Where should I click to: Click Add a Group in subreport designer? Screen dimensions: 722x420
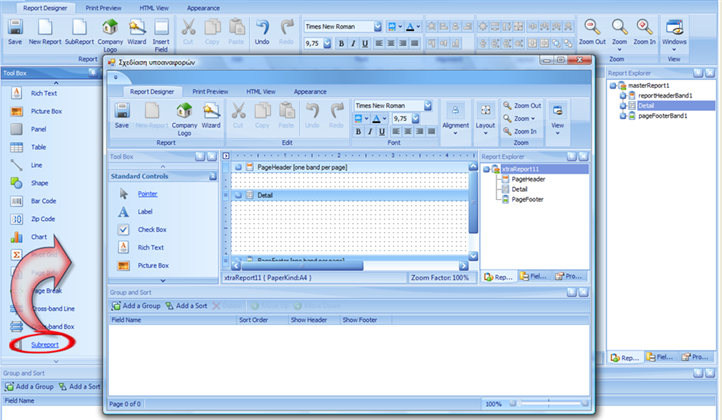pos(136,306)
